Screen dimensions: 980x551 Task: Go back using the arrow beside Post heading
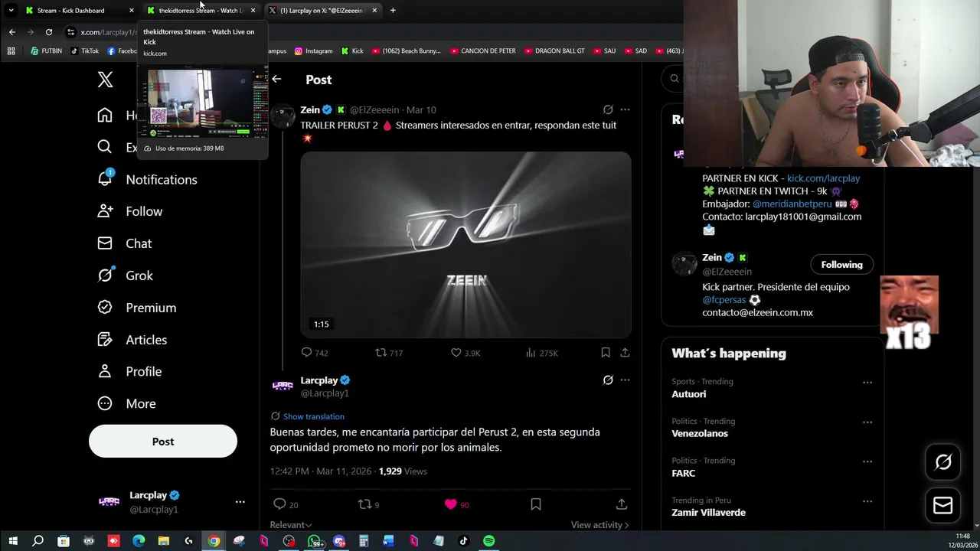(x=276, y=79)
